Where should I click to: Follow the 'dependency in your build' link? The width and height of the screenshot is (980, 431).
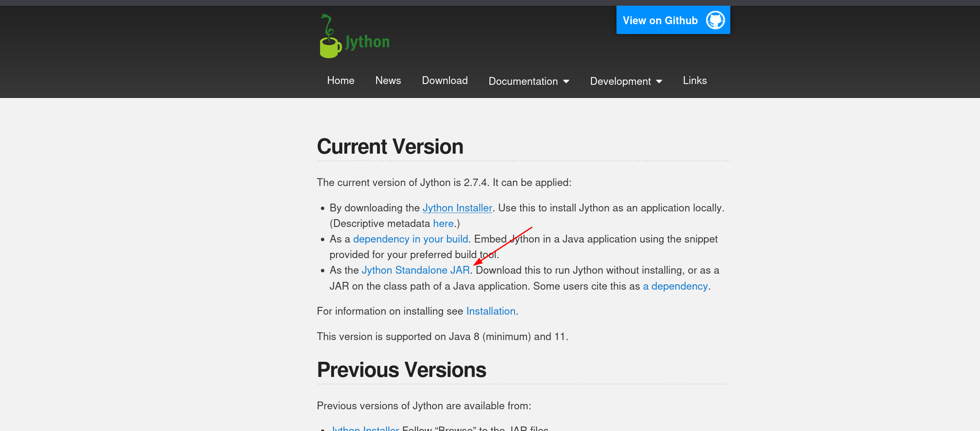coord(411,239)
